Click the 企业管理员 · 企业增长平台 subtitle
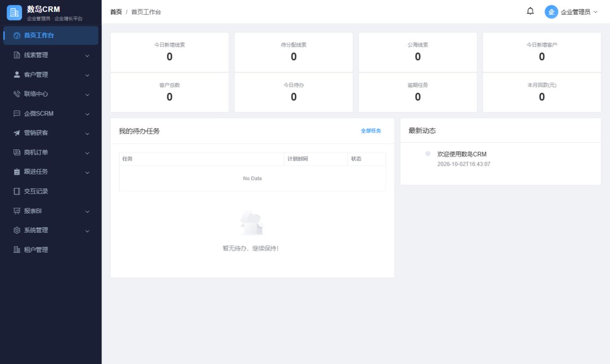This screenshot has height=364, width=610. click(x=55, y=18)
